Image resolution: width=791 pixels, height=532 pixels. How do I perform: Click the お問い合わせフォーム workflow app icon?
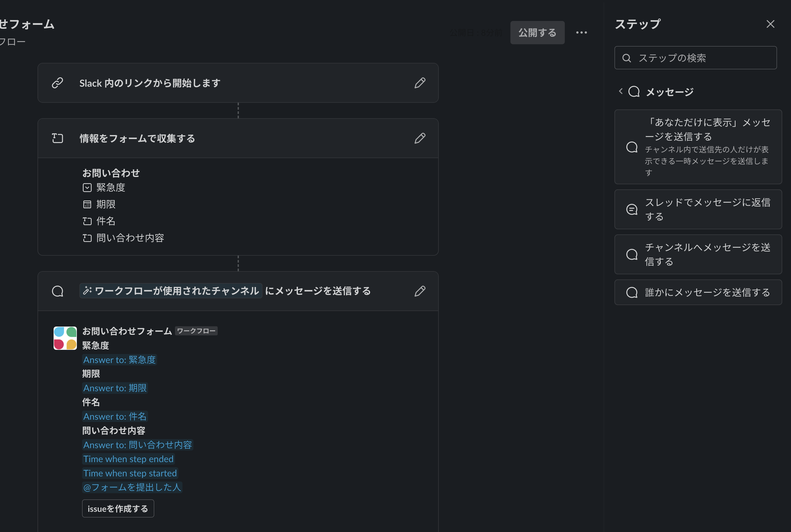pyautogui.click(x=65, y=338)
